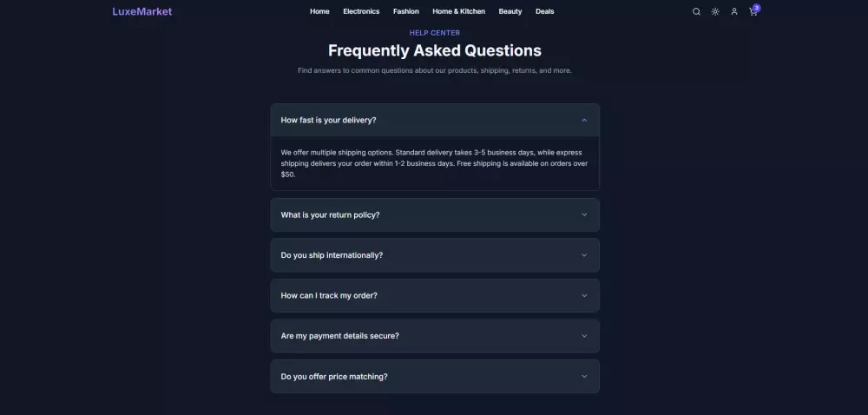Expand the international shipping question chevron

pos(584,255)
